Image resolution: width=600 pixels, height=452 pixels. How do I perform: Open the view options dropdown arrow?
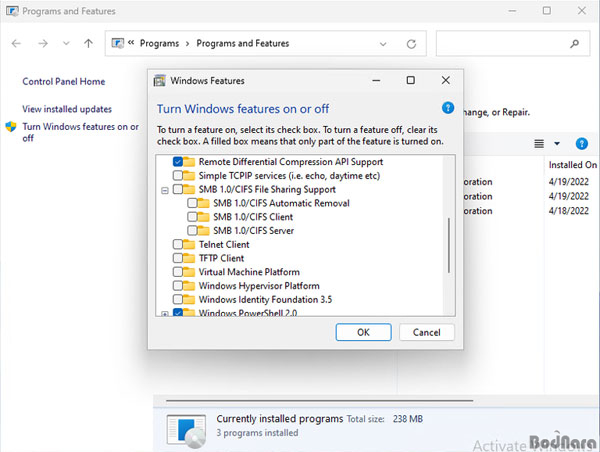click(x=557, y=144)
